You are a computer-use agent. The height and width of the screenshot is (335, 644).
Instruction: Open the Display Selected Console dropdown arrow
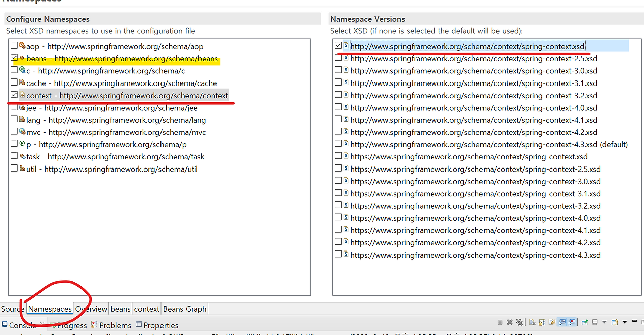604,322
